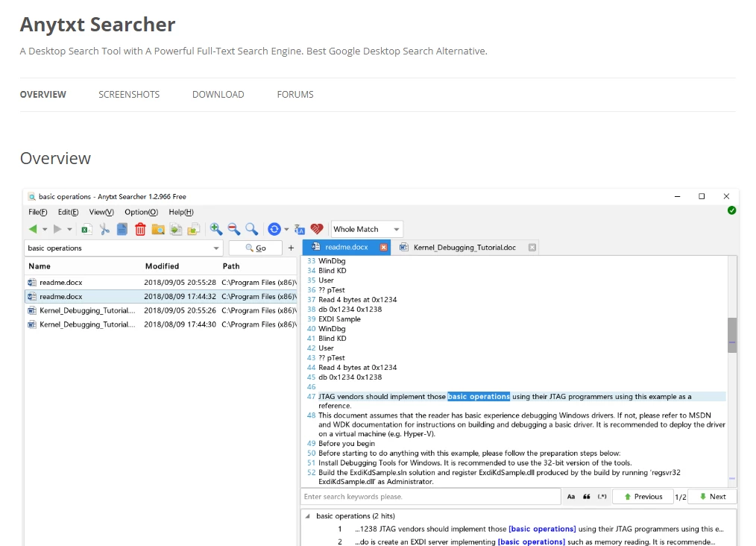This screenshot has height=546, width=756.
Task: Open the refresh button dropdown arrow
Action: point(286,230)
